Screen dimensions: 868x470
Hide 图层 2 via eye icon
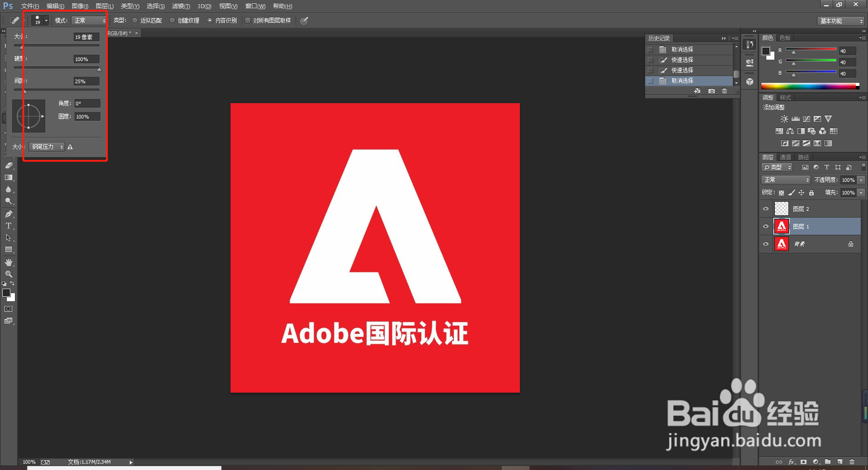[x=766, y=209]
